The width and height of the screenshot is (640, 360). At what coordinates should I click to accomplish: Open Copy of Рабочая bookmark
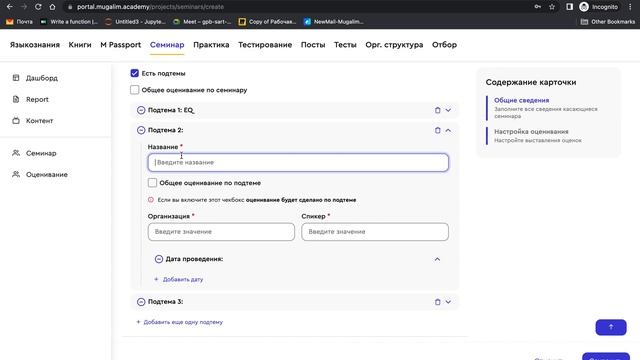point(267,22)
